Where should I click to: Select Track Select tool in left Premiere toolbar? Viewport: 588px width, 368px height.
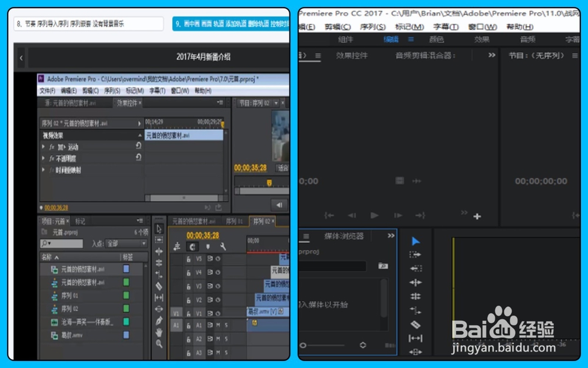159,240
